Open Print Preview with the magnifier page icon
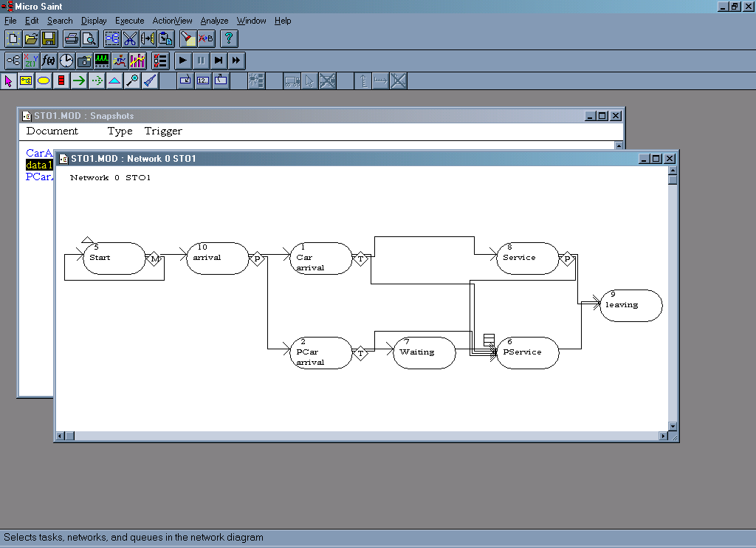Viewport: 756px width, 548px height. [88, 38]
